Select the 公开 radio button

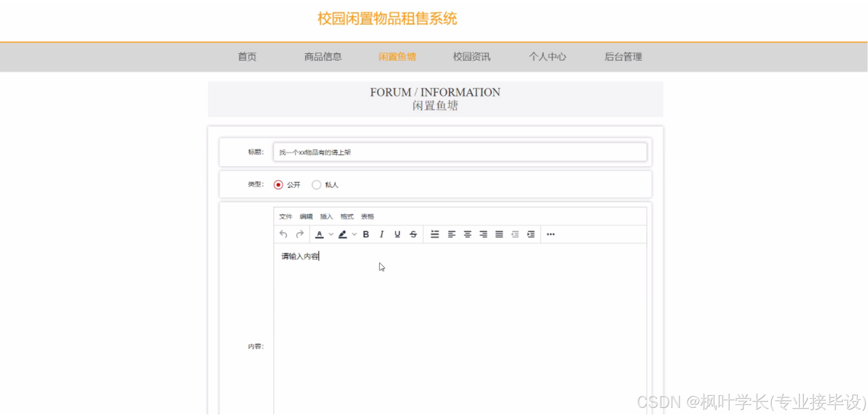(278, 185)
